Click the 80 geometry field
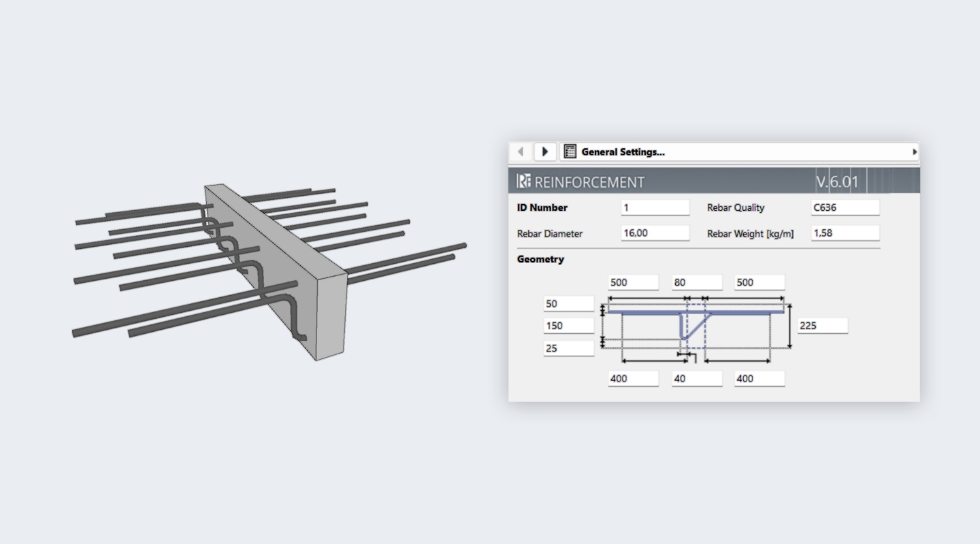 point(697,282)
